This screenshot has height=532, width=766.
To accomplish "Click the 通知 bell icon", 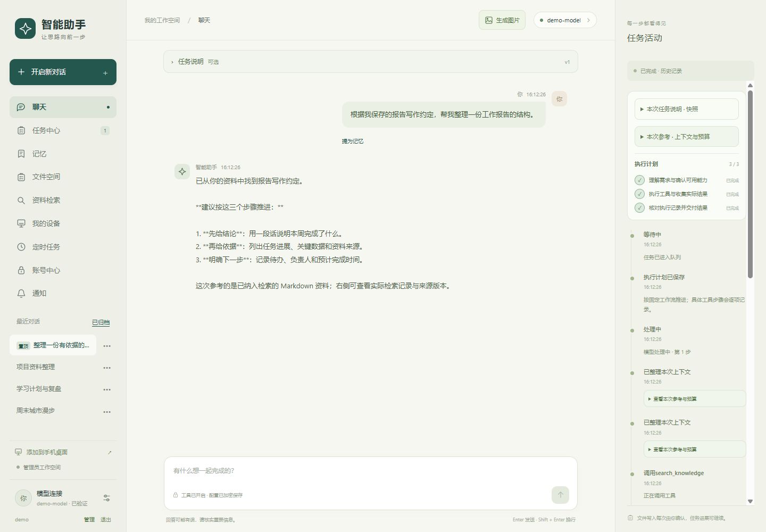I will click(21, 293).
